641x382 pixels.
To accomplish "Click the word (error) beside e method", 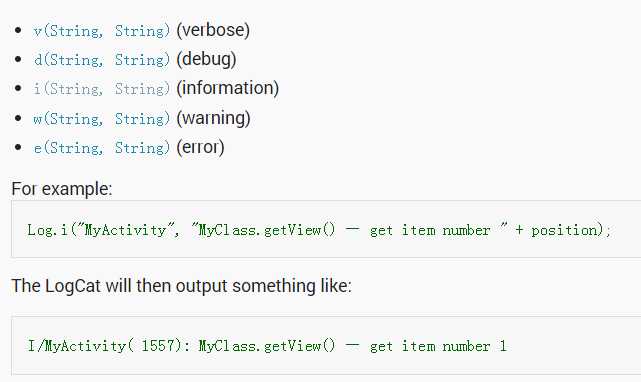I will point(200,147).
